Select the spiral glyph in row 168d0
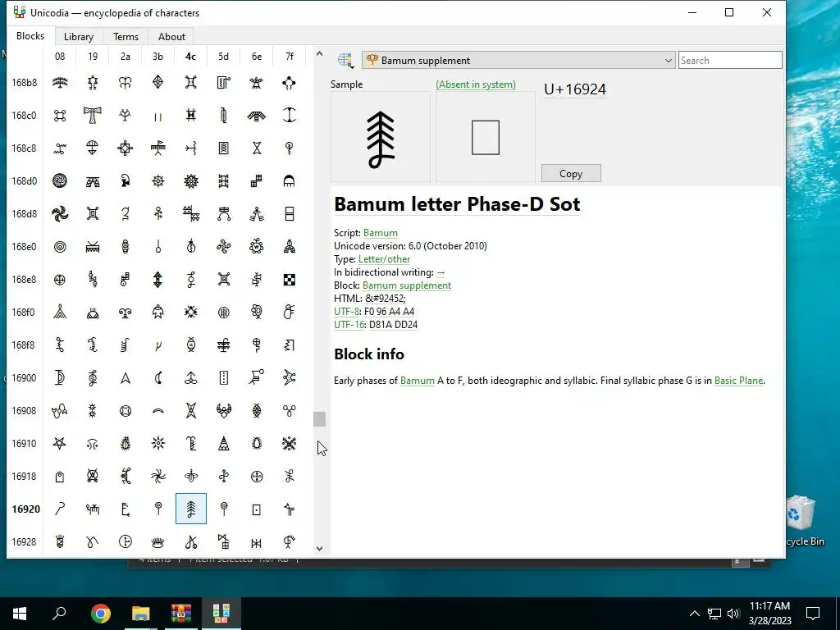Screen dimensions: 840x630 click(60, 181)
